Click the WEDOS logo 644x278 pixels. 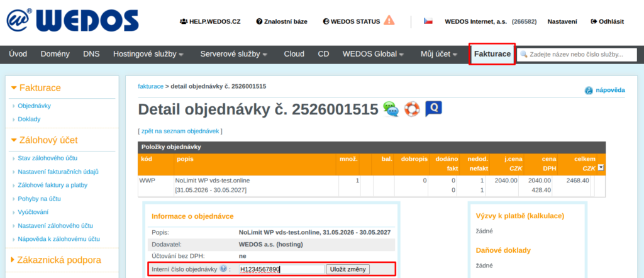72,21
